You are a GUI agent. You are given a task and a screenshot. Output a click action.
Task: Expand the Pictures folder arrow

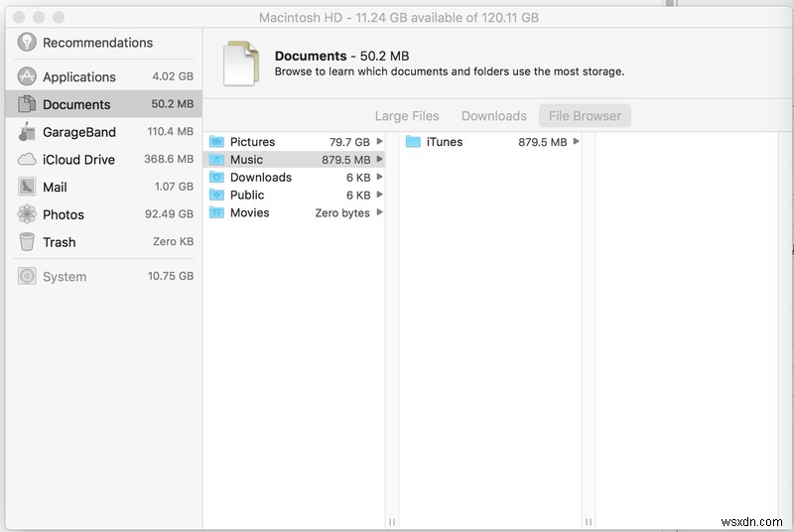(379, 141)
